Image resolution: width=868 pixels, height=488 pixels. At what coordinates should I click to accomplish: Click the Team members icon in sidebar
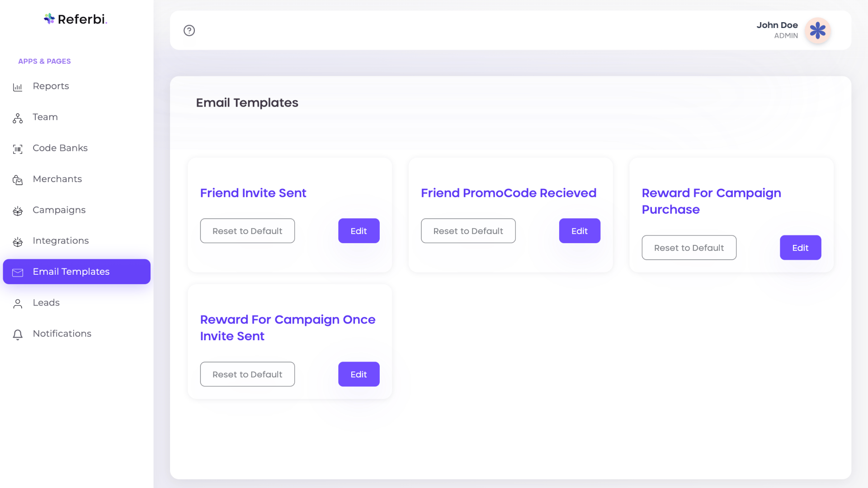pos(18,118)
